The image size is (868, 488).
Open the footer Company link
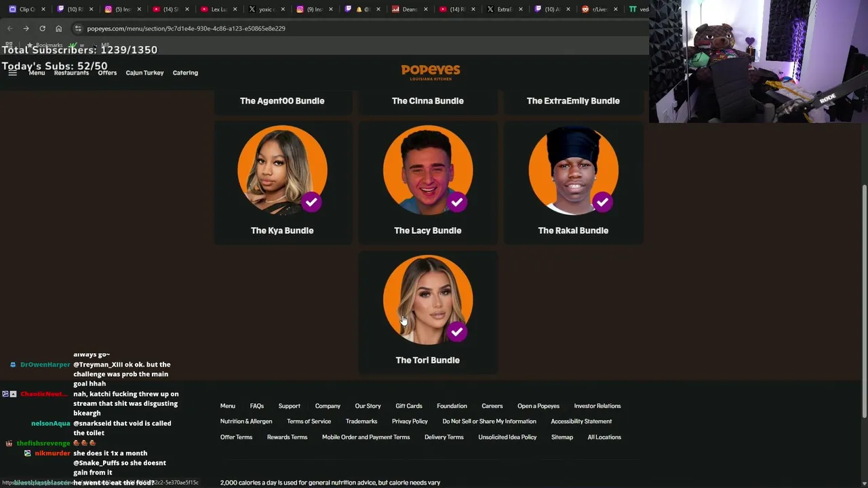[328, 406]
